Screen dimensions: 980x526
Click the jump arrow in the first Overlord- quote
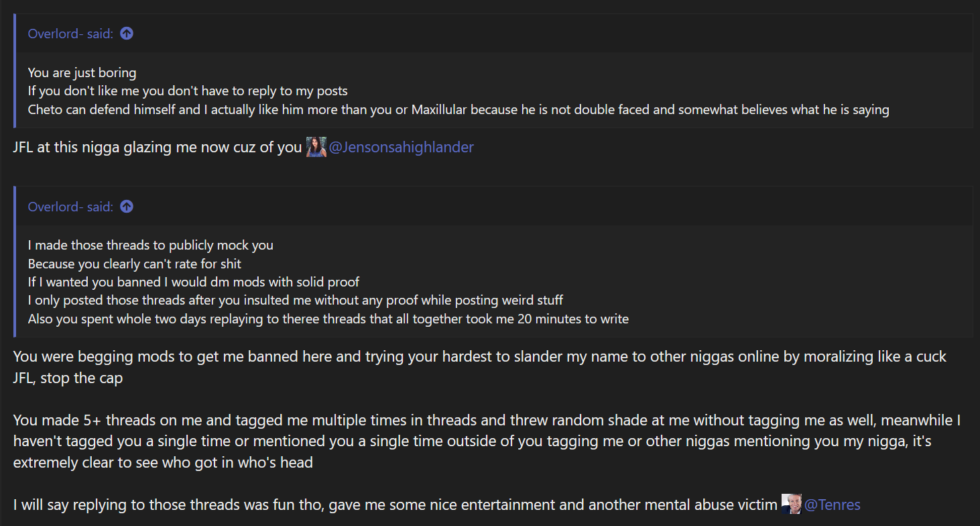click(127, 34)
